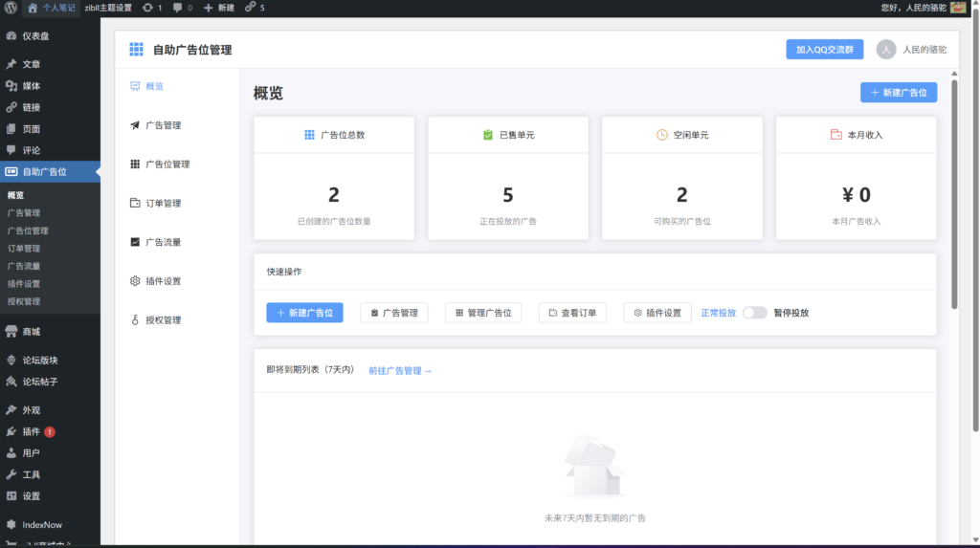Screen dimensions: 980x548
Task: Click the top-right 新建广告位 button
Action: pos(898,93)
